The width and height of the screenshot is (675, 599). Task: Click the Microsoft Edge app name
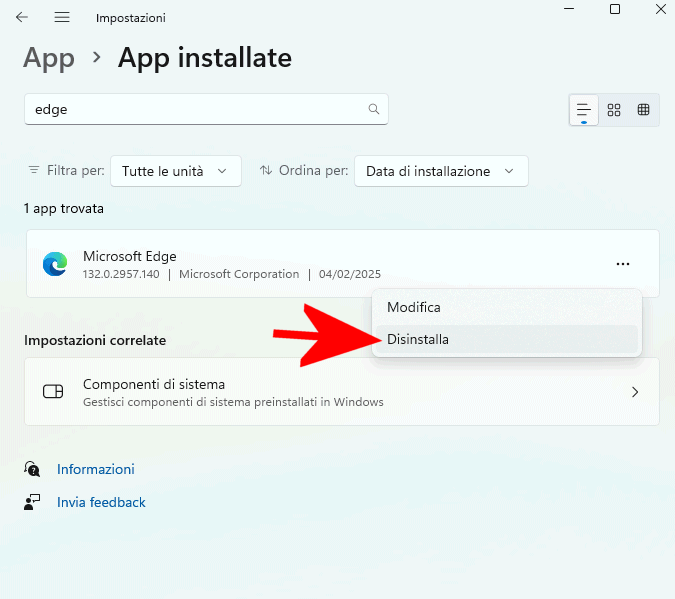[x=130, y=256]
